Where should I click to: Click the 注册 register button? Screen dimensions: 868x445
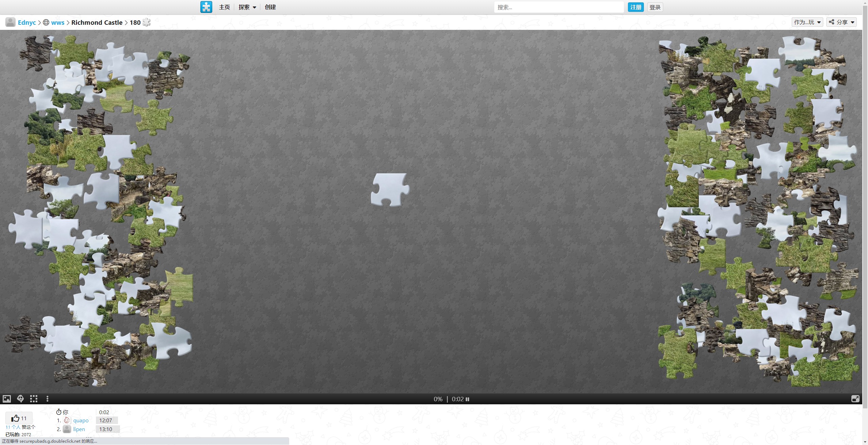(x=635, y=7)
